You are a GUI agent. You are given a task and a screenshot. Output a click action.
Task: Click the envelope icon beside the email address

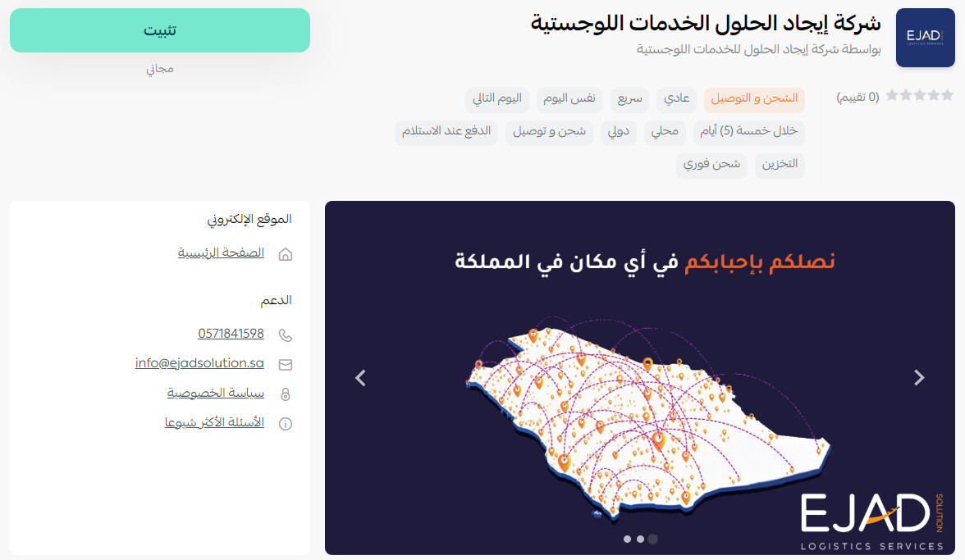[x=285, y=365]
